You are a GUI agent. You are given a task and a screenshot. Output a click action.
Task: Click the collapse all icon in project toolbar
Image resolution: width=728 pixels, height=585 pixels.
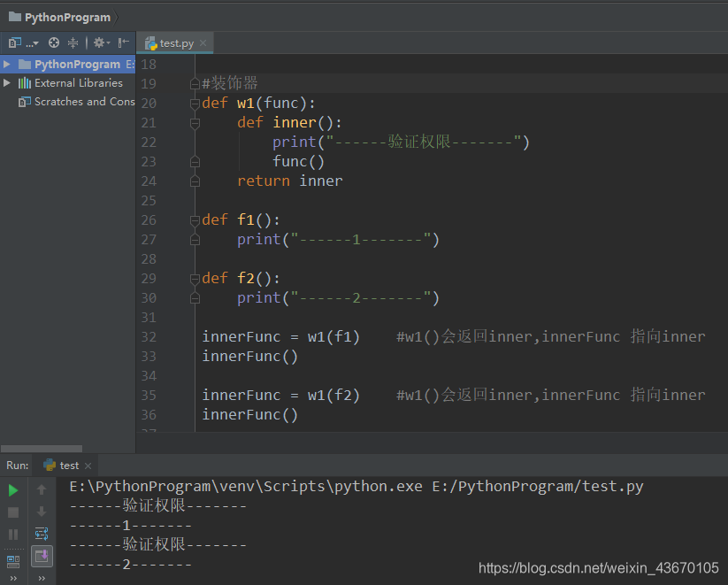pyautogui.click(x=73, y=43)
